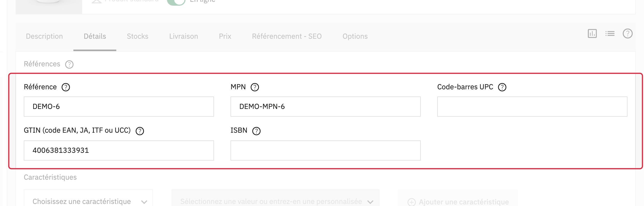Select the Détails tab

click(95, 36)
